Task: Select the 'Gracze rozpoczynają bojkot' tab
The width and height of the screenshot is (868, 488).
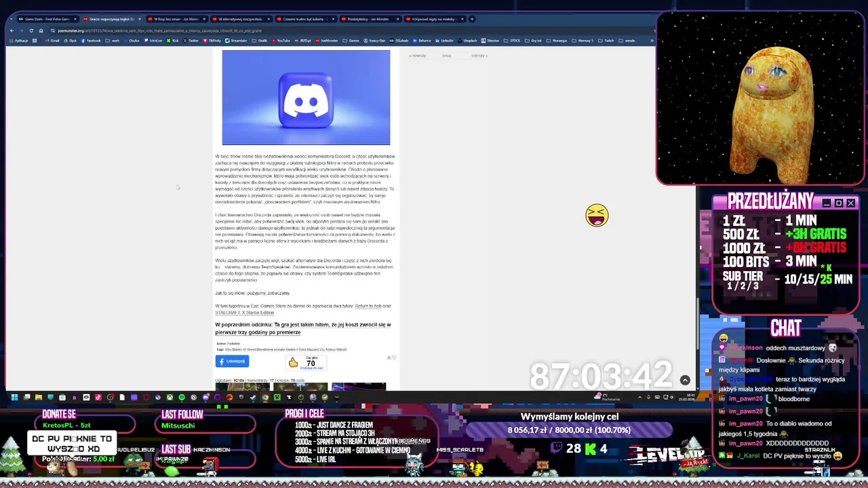Action: (x=111, y=19)
